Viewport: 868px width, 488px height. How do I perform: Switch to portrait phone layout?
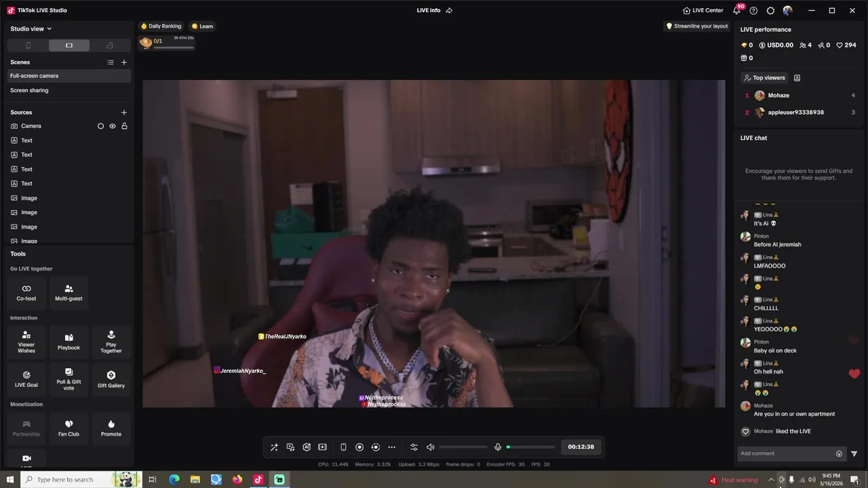click(x=28, y=45)
